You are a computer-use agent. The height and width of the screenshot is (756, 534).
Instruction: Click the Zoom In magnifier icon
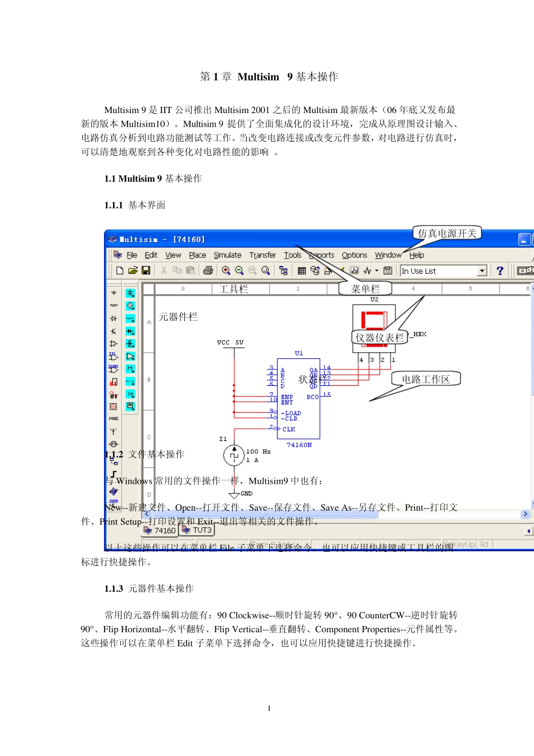[226, 271]
